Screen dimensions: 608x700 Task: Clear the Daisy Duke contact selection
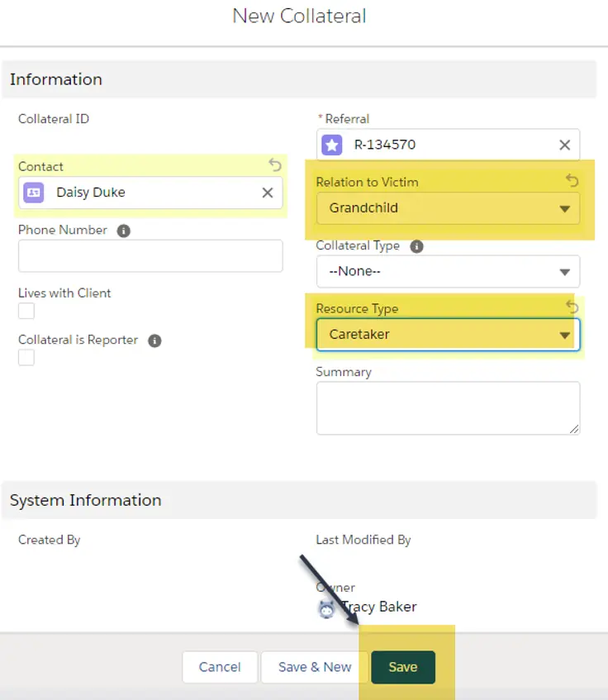[x=267, y=193]
